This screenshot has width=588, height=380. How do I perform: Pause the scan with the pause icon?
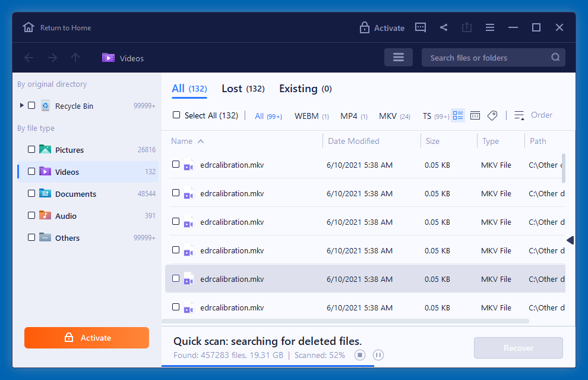click(x=378, y=354)
